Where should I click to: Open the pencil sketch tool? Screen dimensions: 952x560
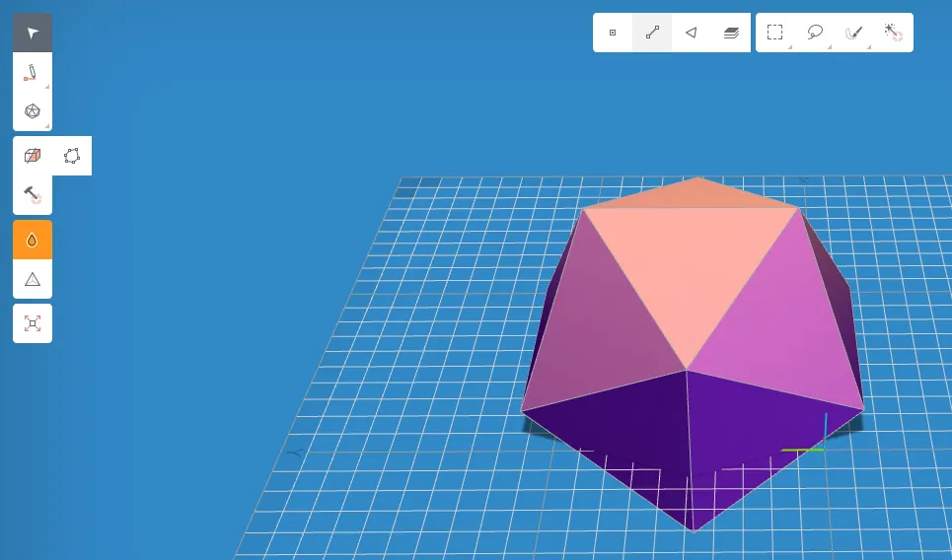(33, 72)
